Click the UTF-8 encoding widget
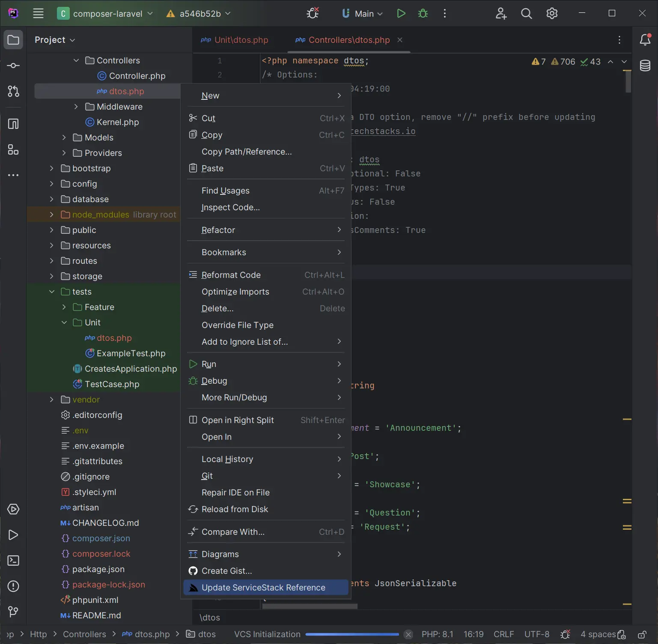This screenshot has width=658, height=644. pyautogui.click(x=537, y=634)
